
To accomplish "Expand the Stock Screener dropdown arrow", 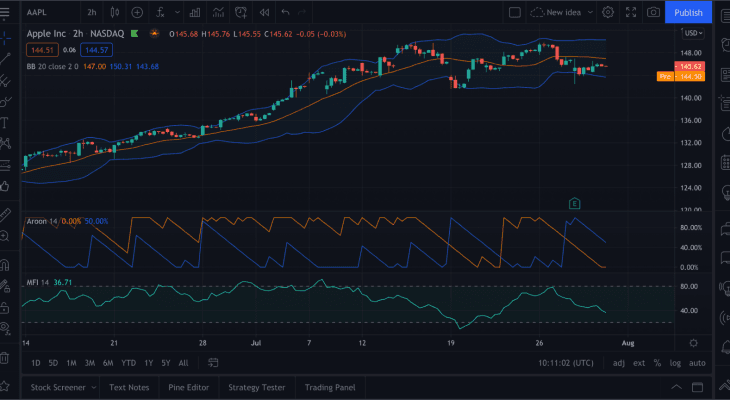I will click(x=94, y=388).
